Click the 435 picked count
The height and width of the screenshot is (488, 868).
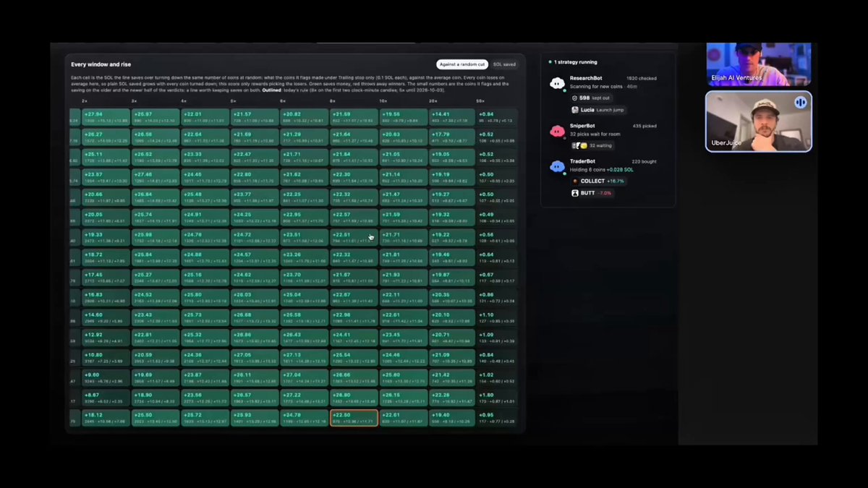click(x=645, y=126)
